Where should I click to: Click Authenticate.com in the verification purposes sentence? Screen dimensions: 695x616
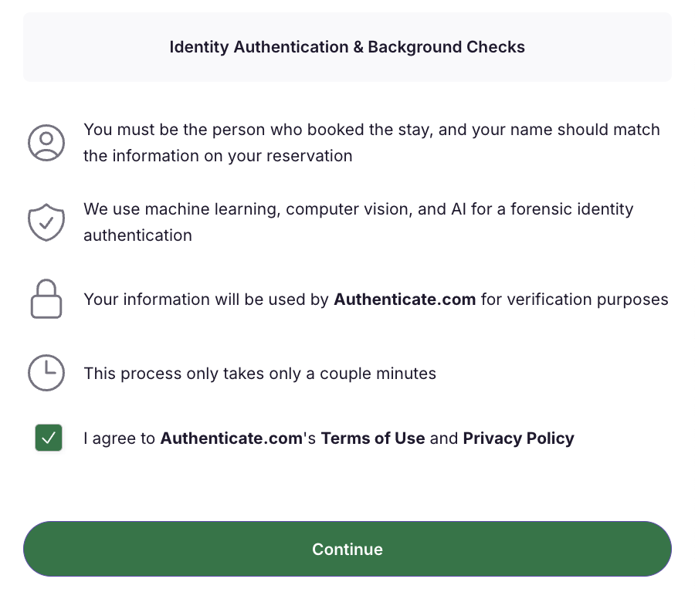click(405, 300)
